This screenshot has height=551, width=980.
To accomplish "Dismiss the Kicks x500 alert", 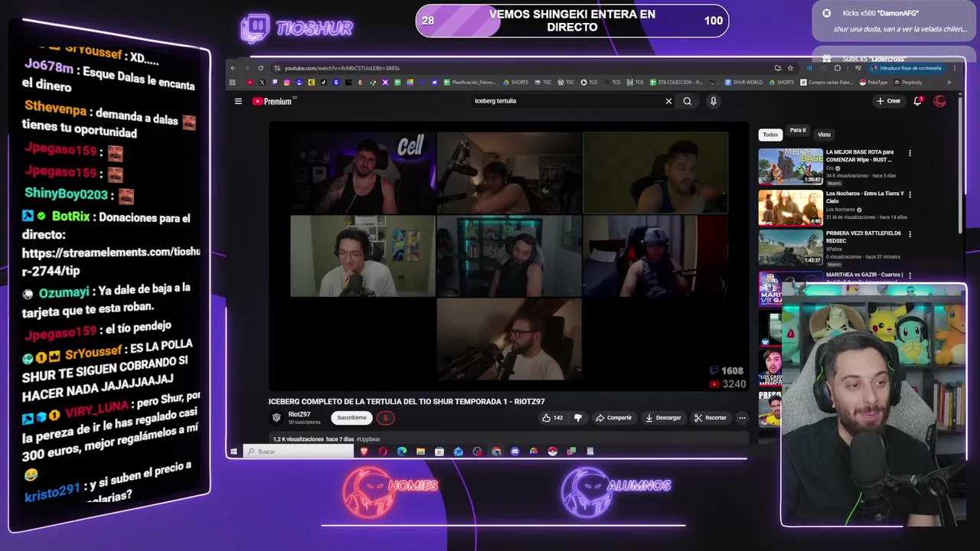I will click(827, 13).
